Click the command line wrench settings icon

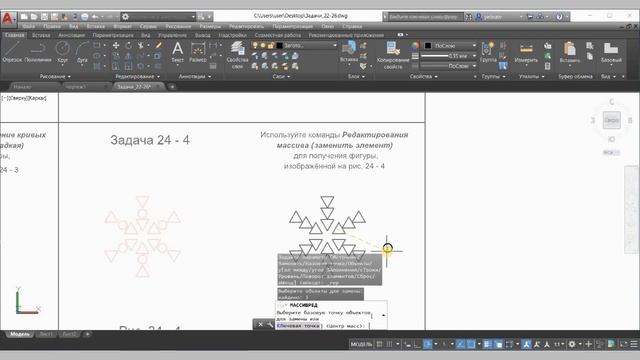click(x=270, y=324)
